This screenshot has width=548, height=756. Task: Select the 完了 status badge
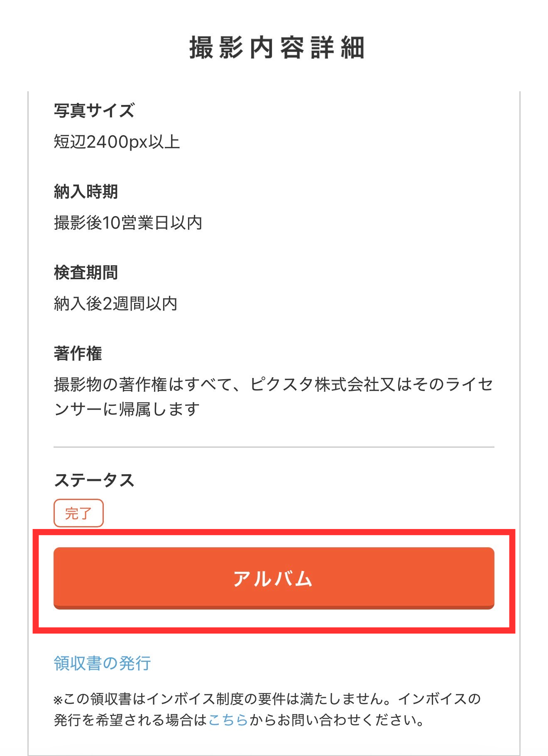click(78, 514)
